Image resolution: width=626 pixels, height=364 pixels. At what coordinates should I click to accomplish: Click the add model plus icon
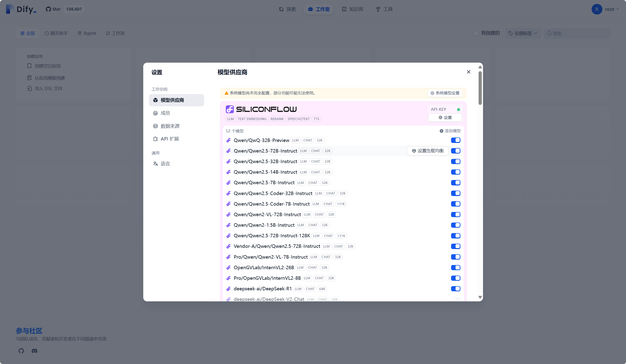pyautogui.click(x=441, y=131)
